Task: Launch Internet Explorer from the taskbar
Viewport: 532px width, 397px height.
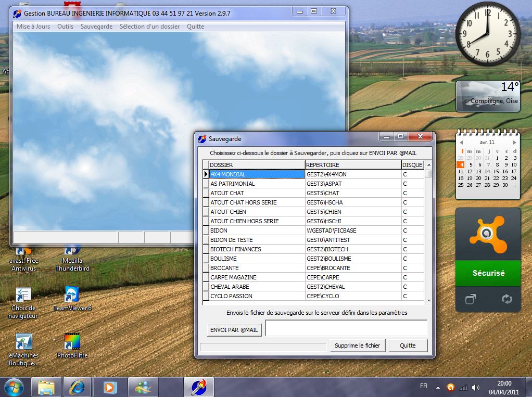Action: pyautogui.click(x=77, y=387)
